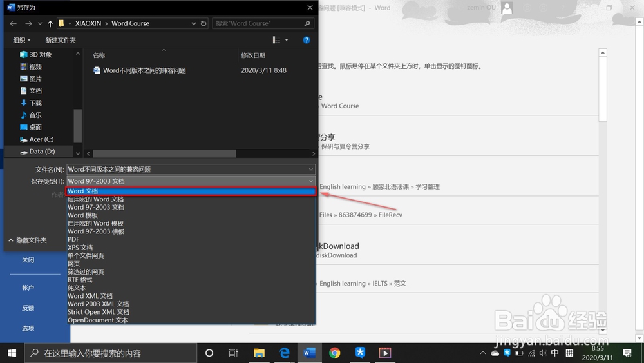Image resolution: width=644 pixels, height=363 pixels.
Task: Sort files by 修改日期 column
Action: coord(253,55)
